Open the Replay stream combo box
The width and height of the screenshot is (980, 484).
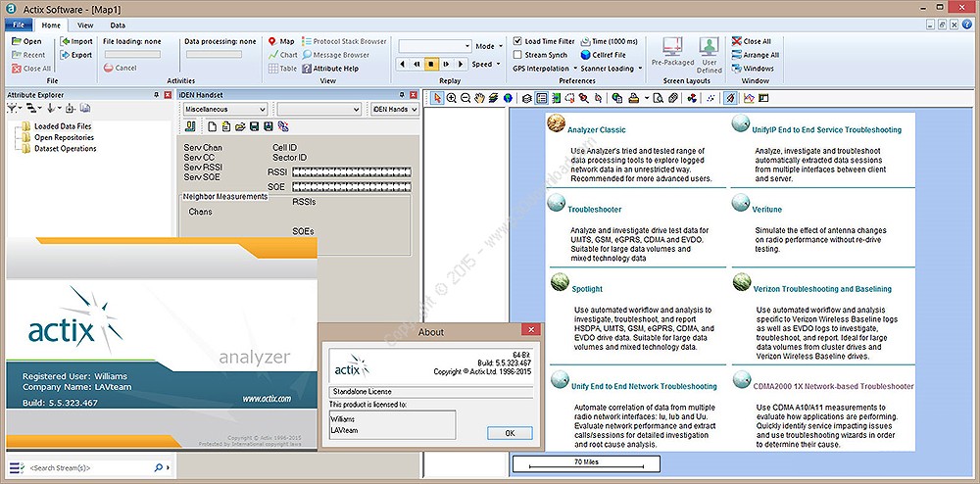tap(435, 46)
